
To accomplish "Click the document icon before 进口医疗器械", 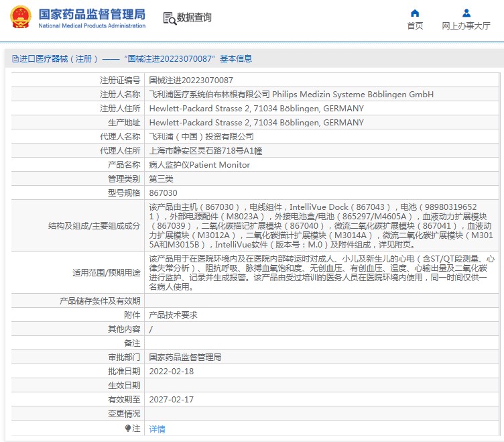I will tap(15, 59).
